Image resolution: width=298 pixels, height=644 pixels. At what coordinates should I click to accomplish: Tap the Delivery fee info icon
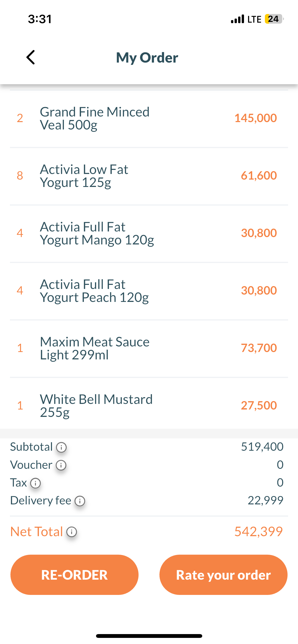(x=80, y=501)
